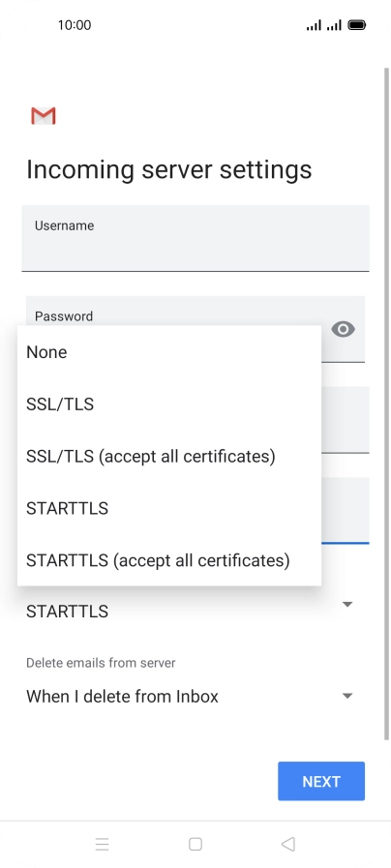391x868 pixels.
Task: Tap the battery status icon
Action: 357,25
